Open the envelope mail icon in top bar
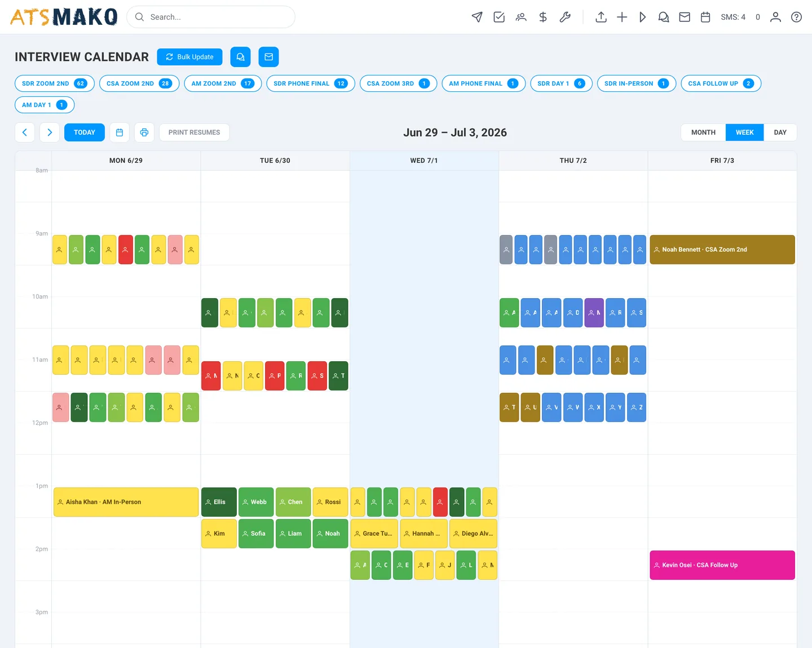Viewport: 812px width, 648px height. coord(685,17)
